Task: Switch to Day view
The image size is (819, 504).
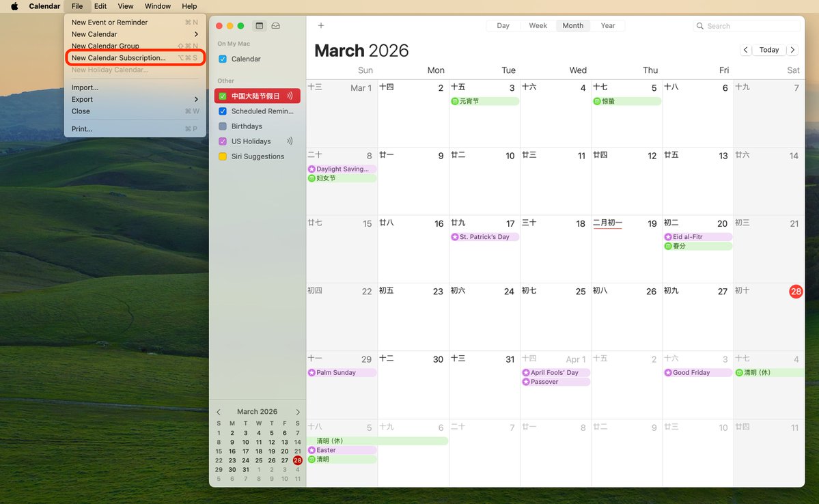Action: pos(503,25)
